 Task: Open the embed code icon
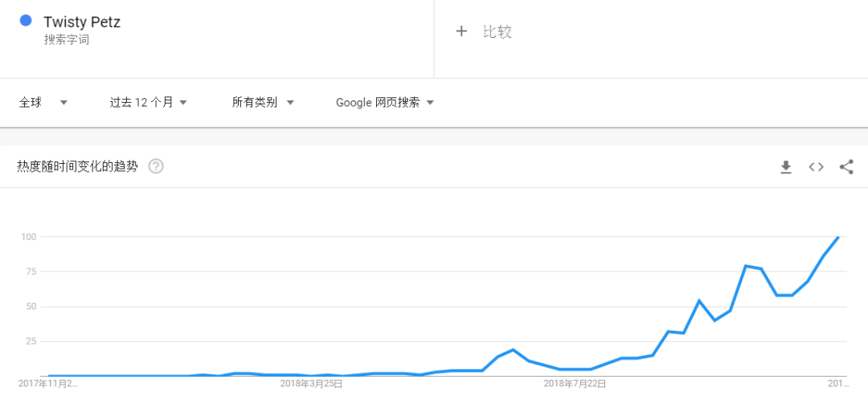click(x=816, y=167)
